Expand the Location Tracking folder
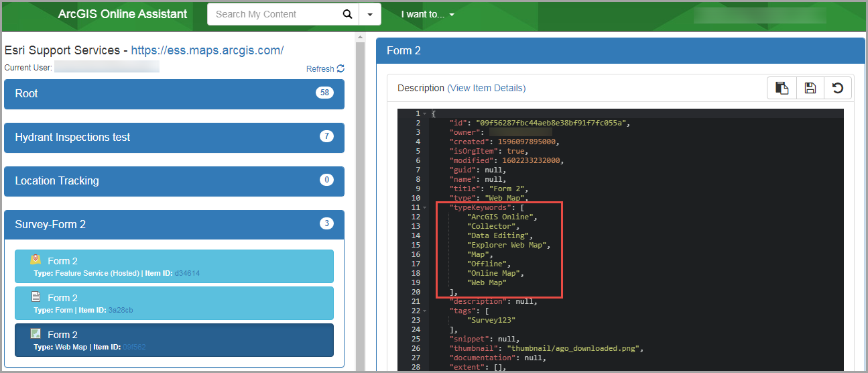The width and height of the screenshot is (868, 373). (174, 181)
